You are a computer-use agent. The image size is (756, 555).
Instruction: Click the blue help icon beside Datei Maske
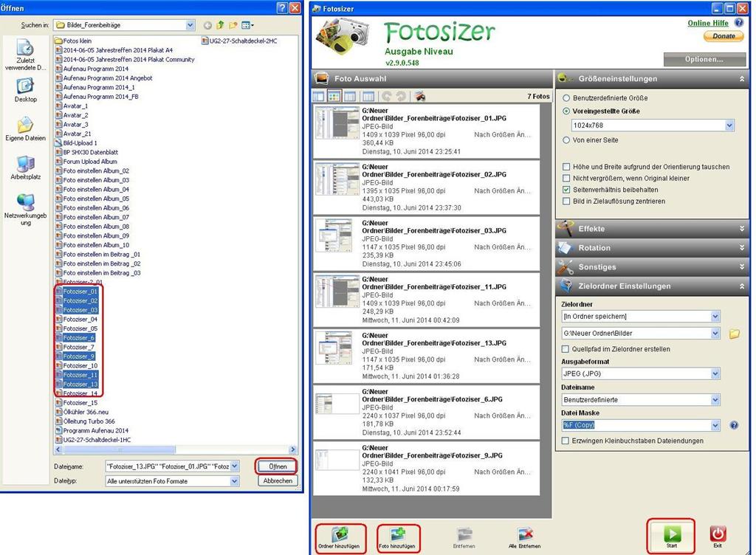(x=734, y=425)
